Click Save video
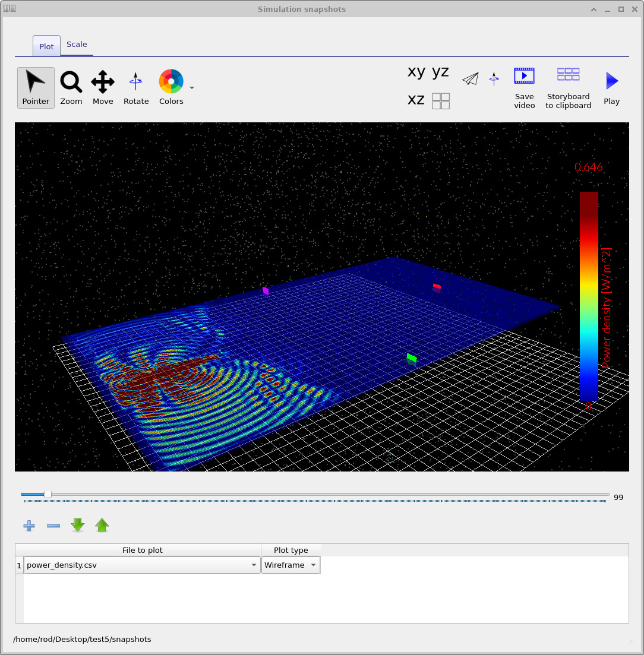Viewport: 644px width, 655px height. pos(524,88)
